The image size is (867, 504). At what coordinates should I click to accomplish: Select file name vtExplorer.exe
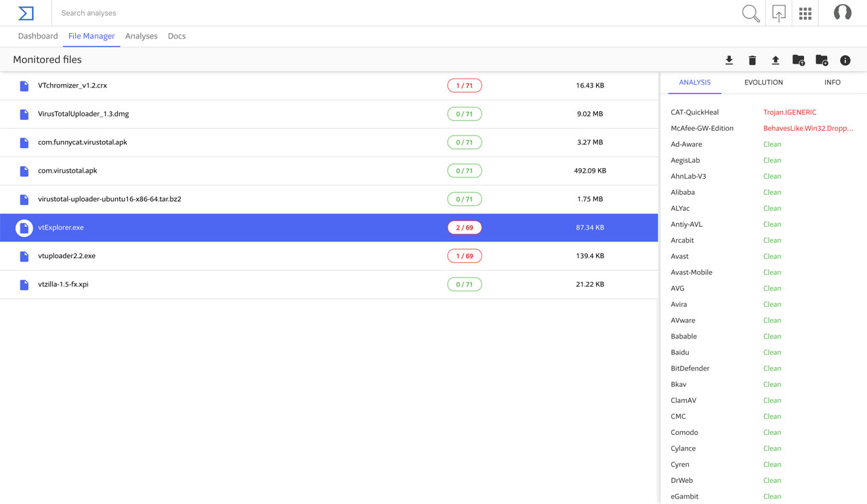pyautogui.click(x=61, y=228)
